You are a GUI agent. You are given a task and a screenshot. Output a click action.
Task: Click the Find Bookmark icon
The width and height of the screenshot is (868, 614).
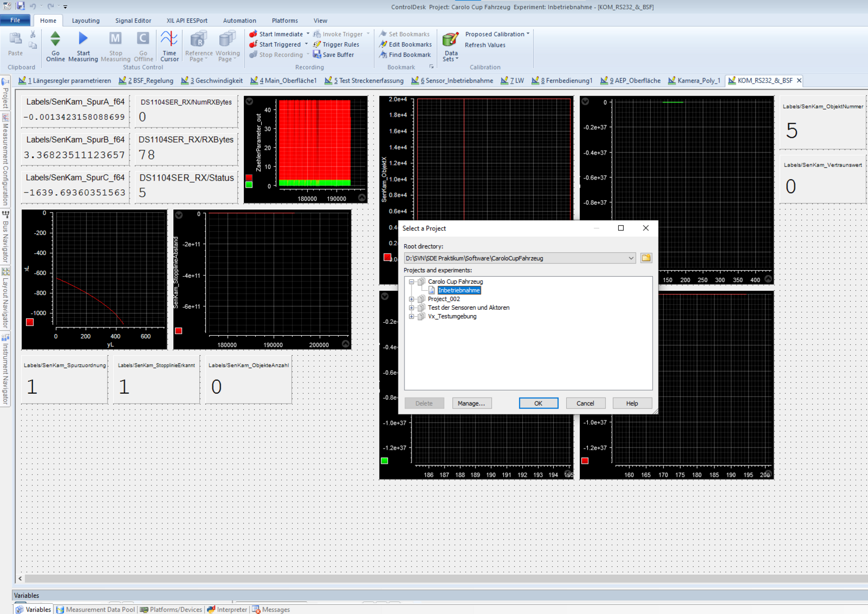[383, 55]
